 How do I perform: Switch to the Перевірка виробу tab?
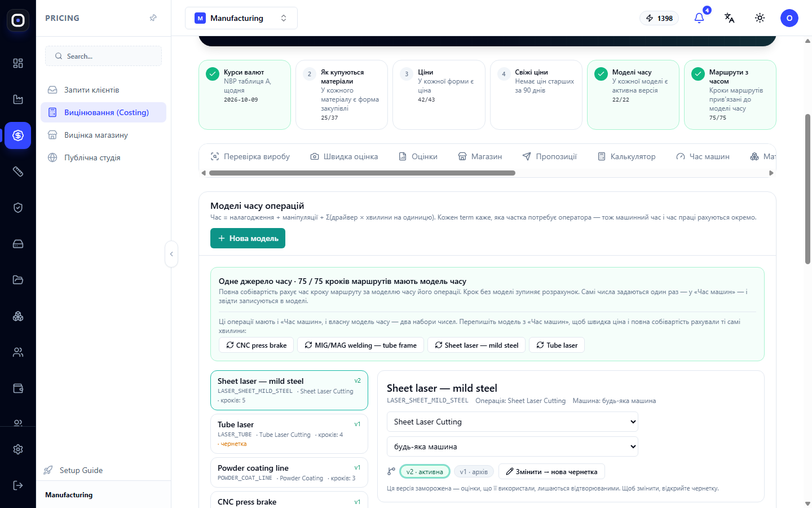[x=250, y=156]
